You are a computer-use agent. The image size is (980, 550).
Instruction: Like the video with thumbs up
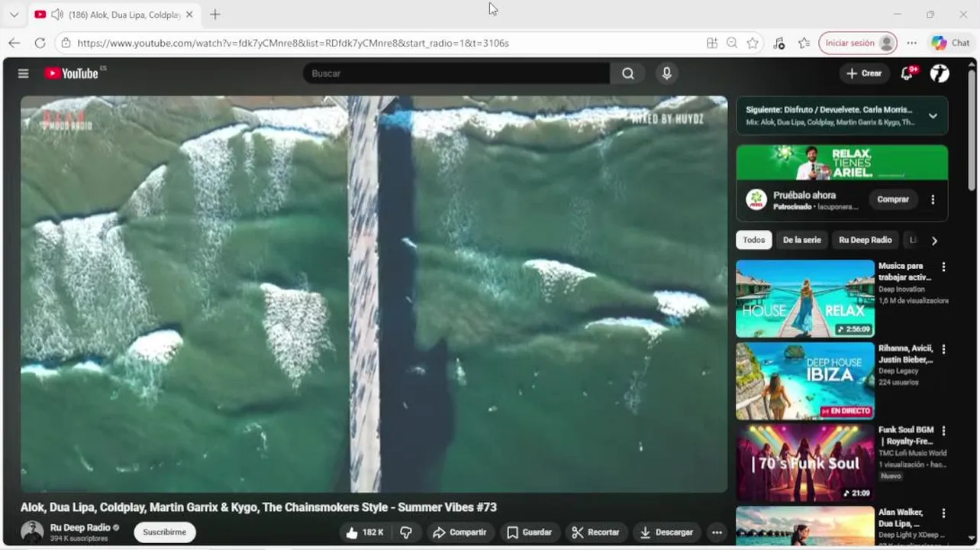click(x=364, y=532)
